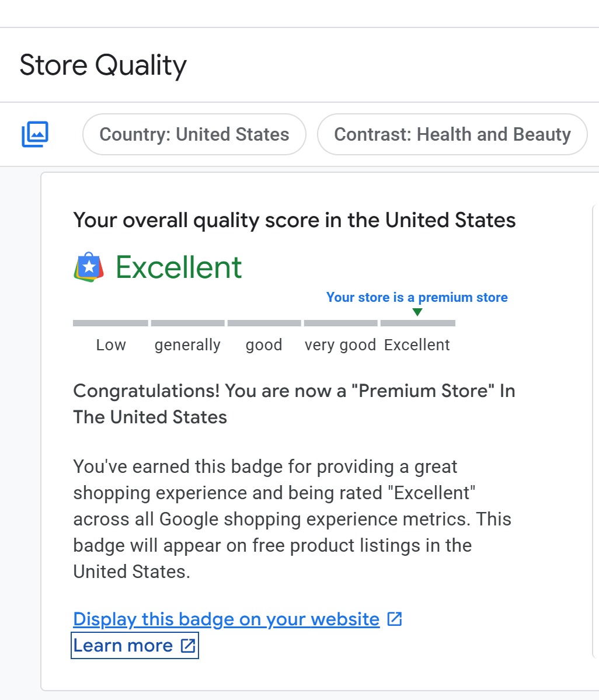The width and height of the screenshot is (599, 700).
Task: Click the 'very good' quality bar segment
Action: (340, 323)
